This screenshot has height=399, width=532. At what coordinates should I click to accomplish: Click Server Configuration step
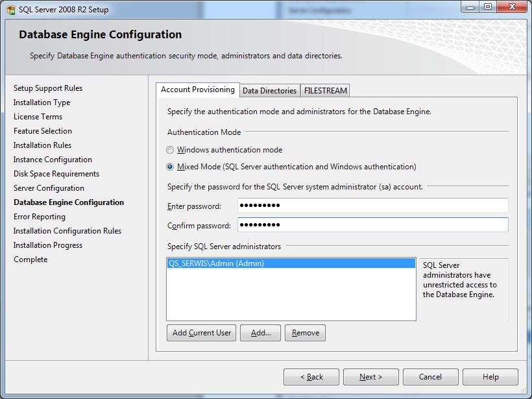(49, 188)
